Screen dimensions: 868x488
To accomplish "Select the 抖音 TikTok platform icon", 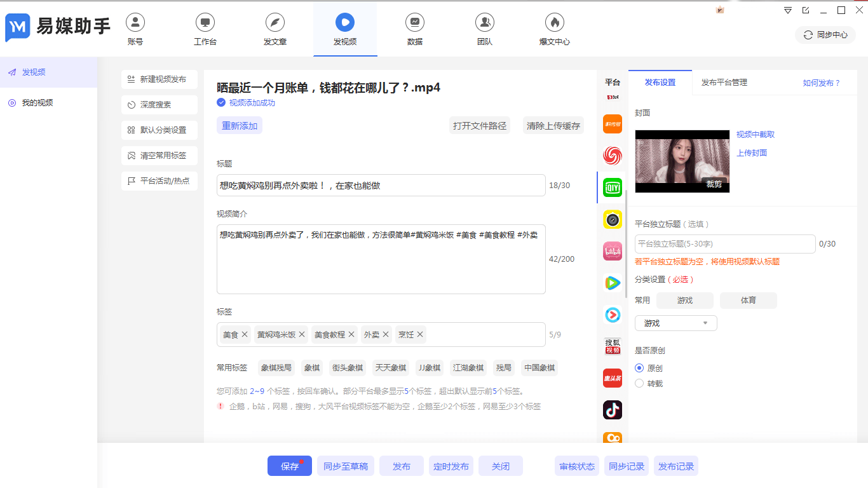I will [612, 410].
